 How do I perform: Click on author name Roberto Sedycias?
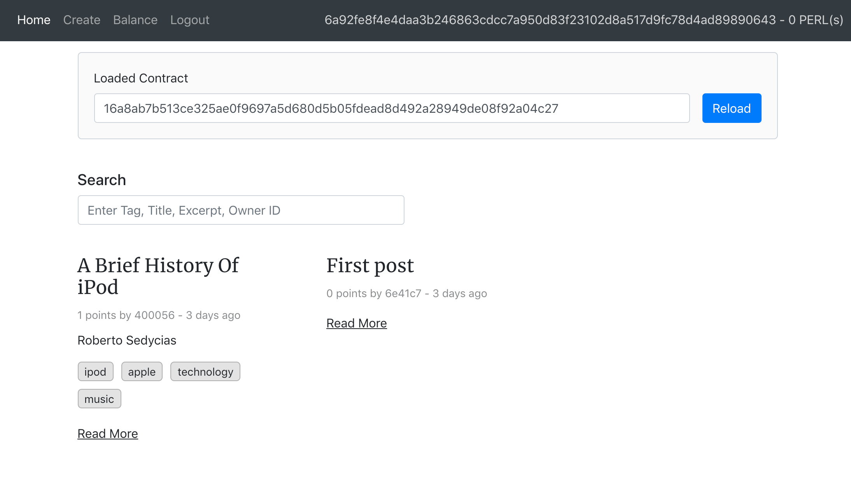[127, 341]
